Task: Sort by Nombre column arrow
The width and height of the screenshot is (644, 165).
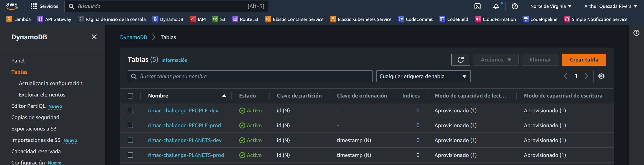Action: (x=224, y=96)
